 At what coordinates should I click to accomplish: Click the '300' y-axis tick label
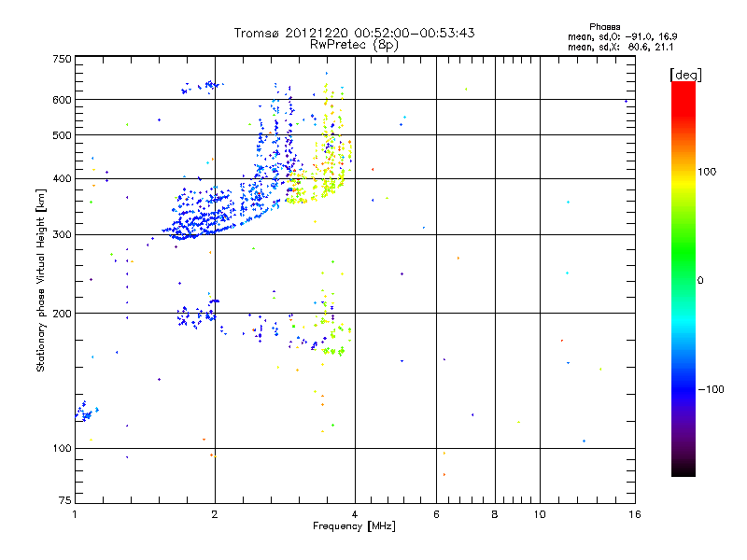[x=62, y=234]
